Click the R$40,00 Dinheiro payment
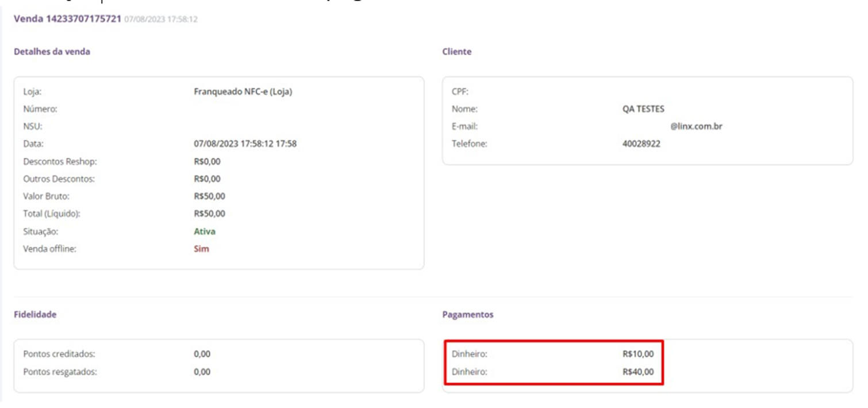 [x=637, y=372]
